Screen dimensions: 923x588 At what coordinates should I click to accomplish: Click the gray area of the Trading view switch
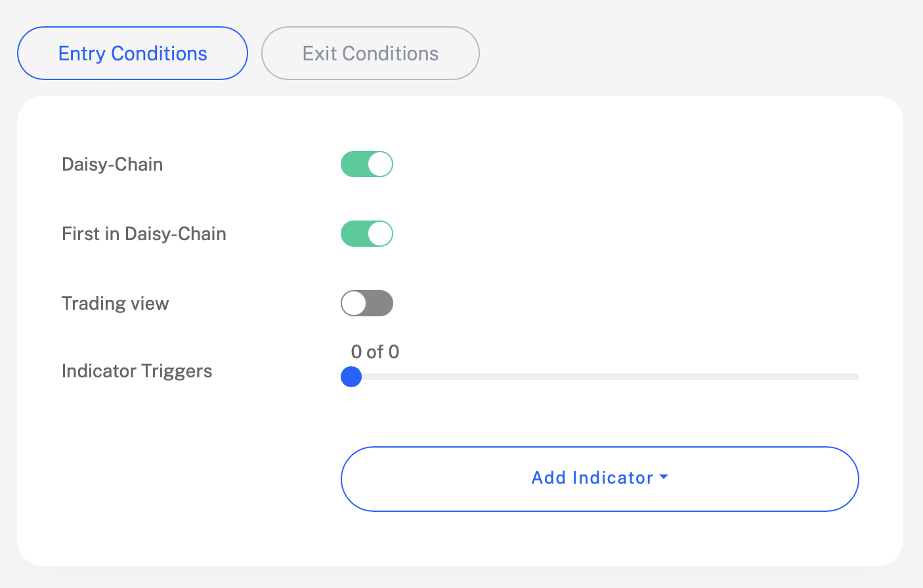pos(380,303)
